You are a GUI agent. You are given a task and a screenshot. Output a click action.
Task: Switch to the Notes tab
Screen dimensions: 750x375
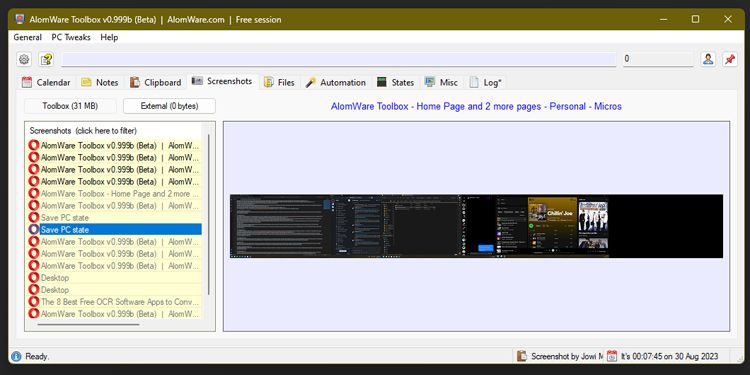point(99,82)
